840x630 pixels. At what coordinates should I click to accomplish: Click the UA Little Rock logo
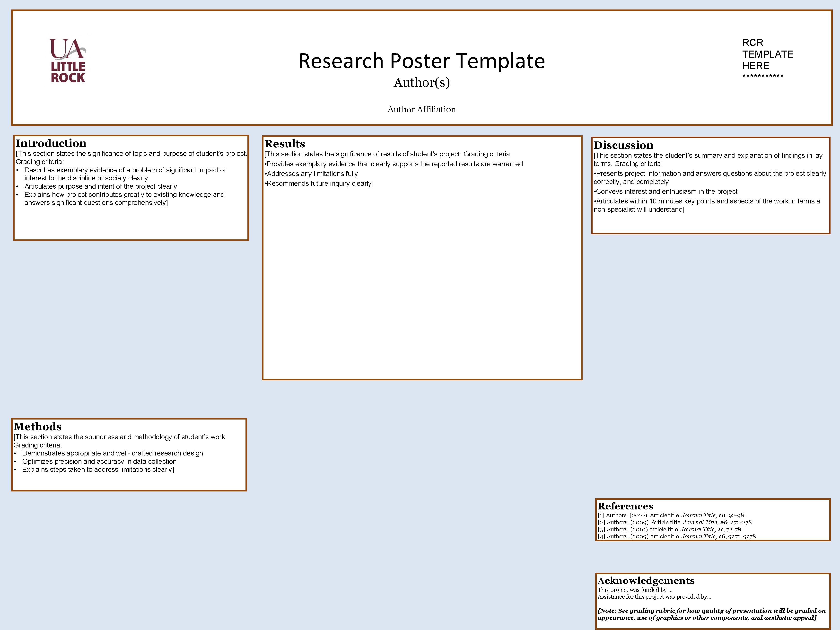(68, 61)
